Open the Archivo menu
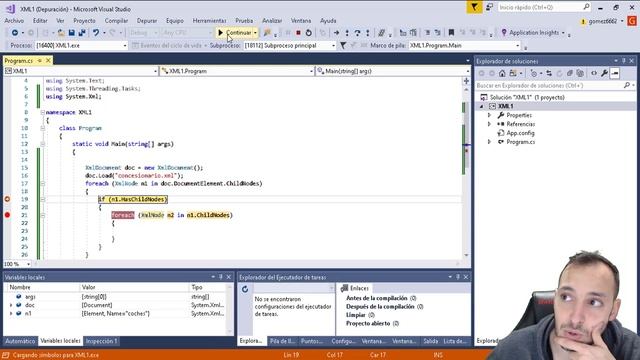The image size is (640, 360). pyautogui.click(x=14, y=20)
